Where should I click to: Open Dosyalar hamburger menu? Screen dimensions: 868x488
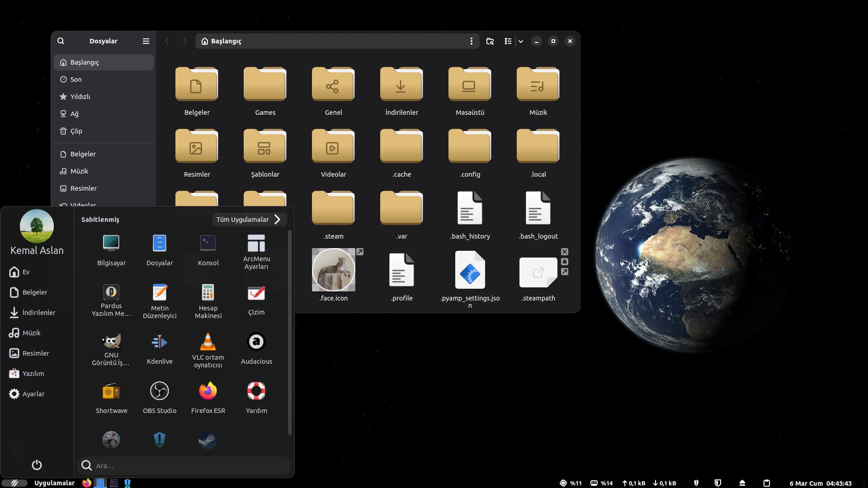tap(146, 41)
